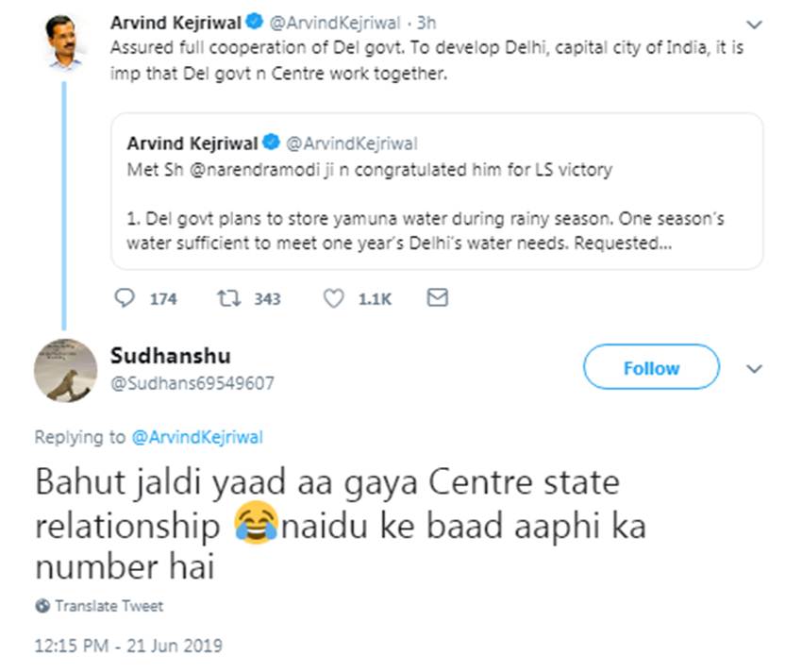Retweet the tweet with 343 retweets
This screenshot has height=672, width=802.
[x=229, y=298]
